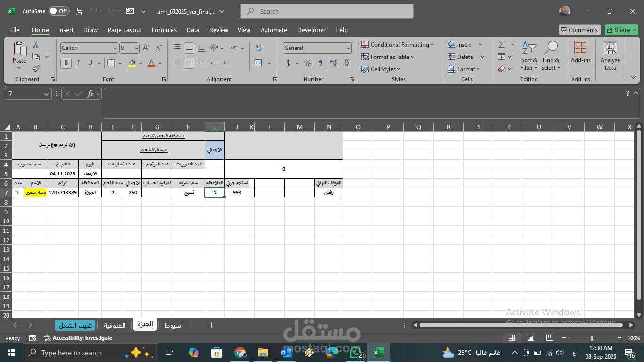Click the Insert Function fx icon
Viewport: 644px width, 362px height.
[90, 94]
